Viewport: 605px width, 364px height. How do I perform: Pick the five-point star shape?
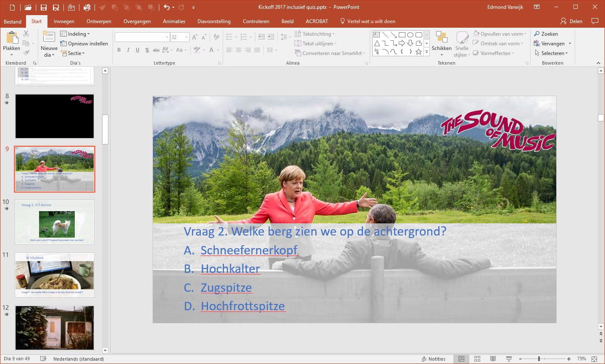(x=418, y=52)
